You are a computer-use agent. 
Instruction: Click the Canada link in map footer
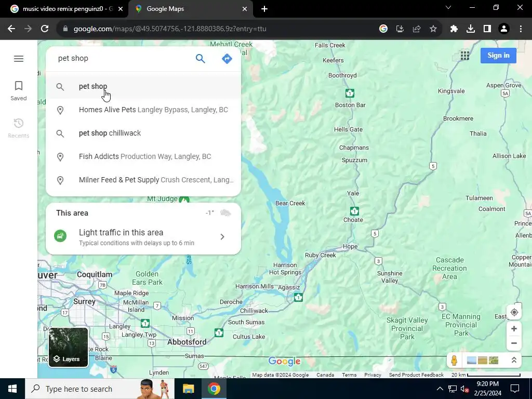(325, 375)
